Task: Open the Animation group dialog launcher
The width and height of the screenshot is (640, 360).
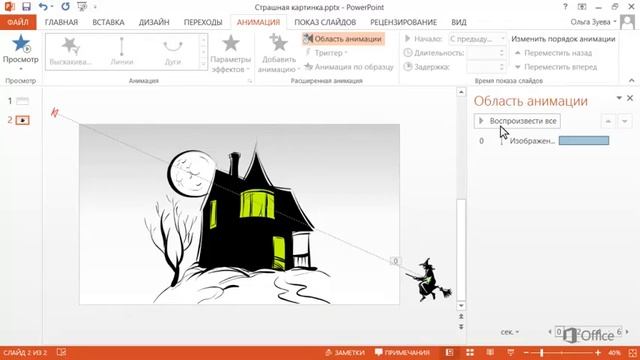Action: click(x=249, y=81)
